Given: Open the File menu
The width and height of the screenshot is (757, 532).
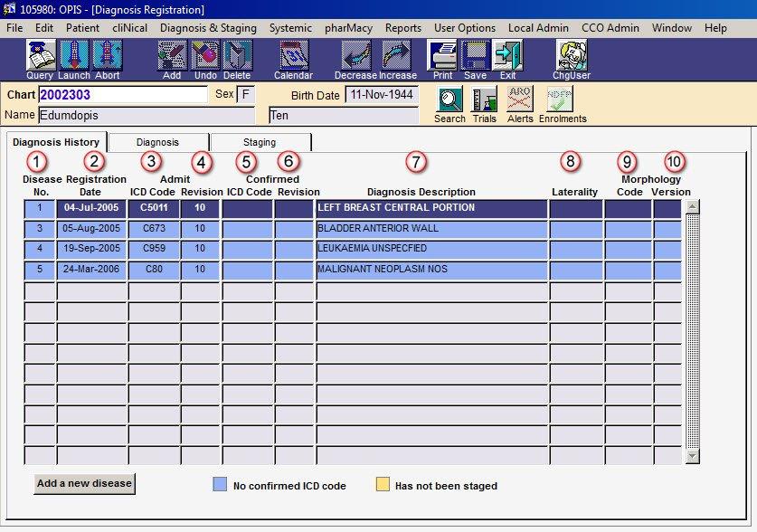Looking at the screenshot, I should click(14, 28).
